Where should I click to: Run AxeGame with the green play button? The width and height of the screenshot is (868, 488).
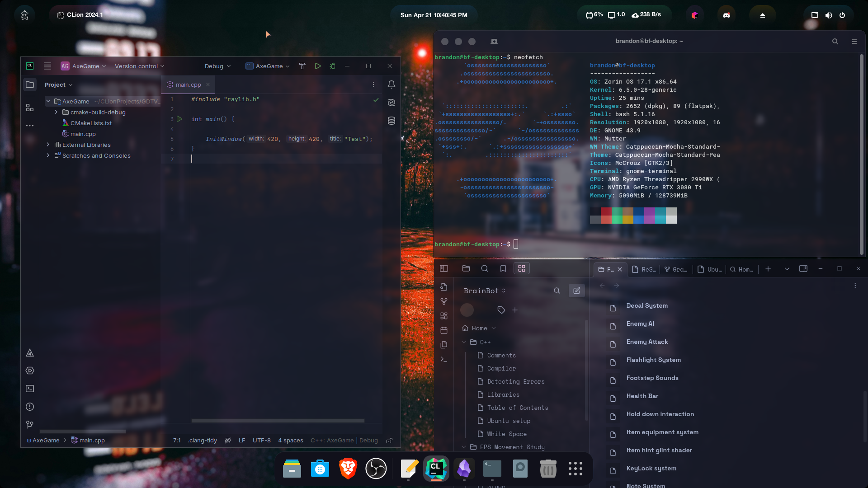318,66
